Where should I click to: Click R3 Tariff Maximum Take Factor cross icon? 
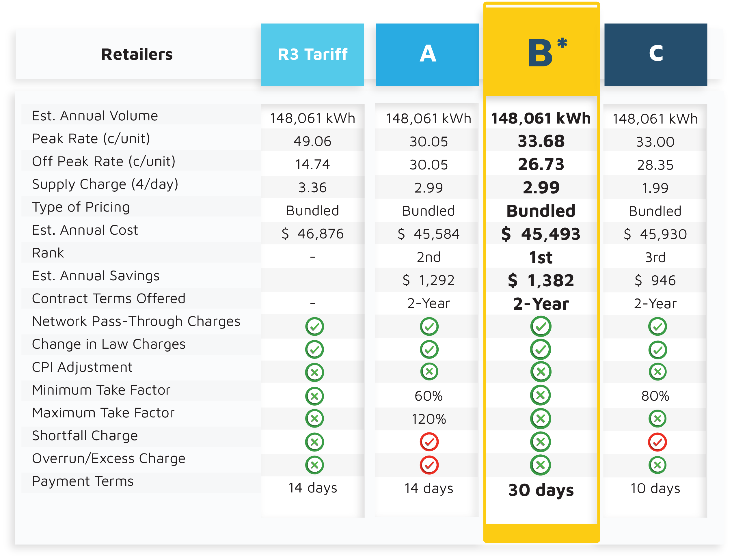tap(314, 418)
